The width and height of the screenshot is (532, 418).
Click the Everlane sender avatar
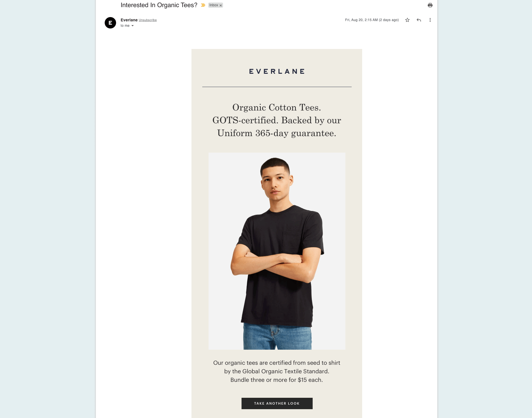point(111,23)
